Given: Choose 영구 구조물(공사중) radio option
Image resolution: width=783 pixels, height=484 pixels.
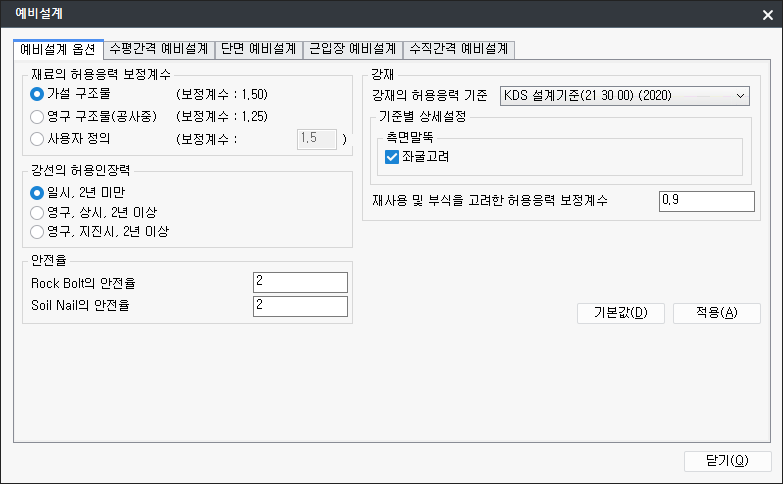Looking at the screenshot, I should pos(38,117).
